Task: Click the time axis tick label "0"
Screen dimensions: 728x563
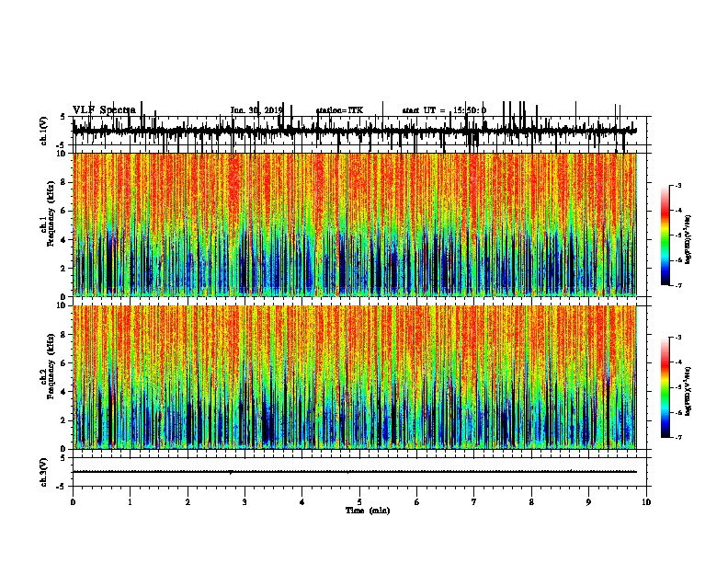Action: coord(73,502)
